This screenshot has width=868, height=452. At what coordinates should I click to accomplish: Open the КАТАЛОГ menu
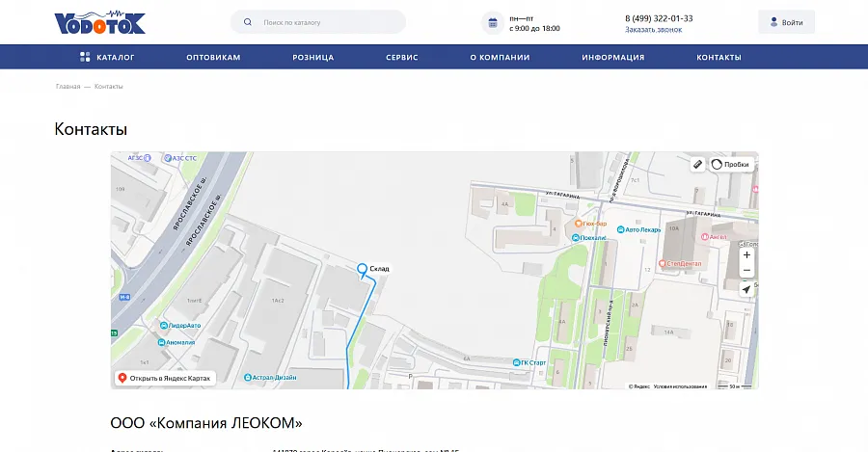(107, 57)
